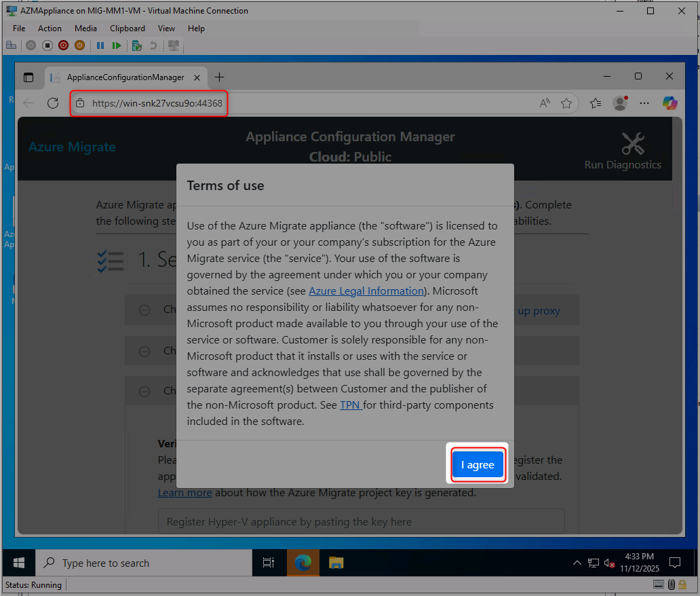700x596 pixels.
Task: Click the address bar URL
Action: (x=157, y=103)
